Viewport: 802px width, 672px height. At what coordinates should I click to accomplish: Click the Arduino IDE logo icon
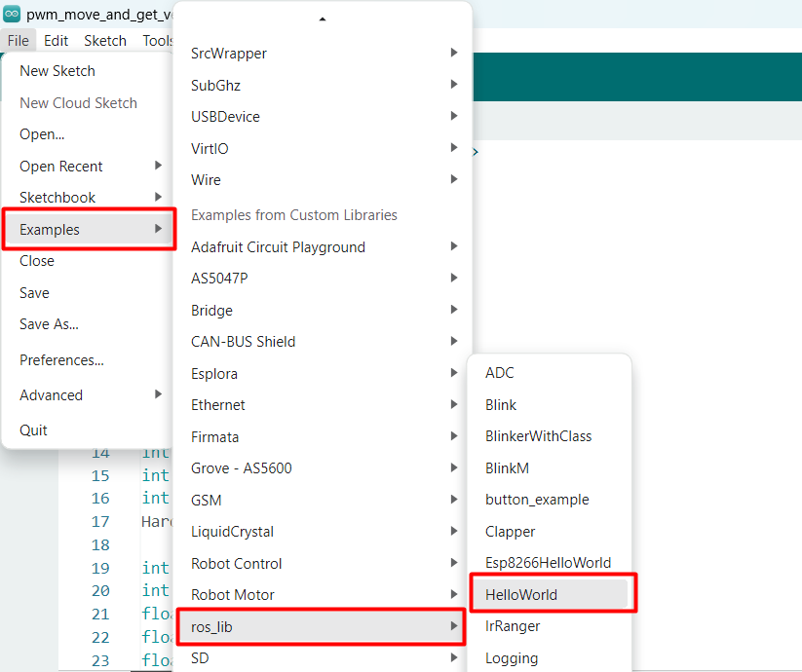click(x=12, y=14)
